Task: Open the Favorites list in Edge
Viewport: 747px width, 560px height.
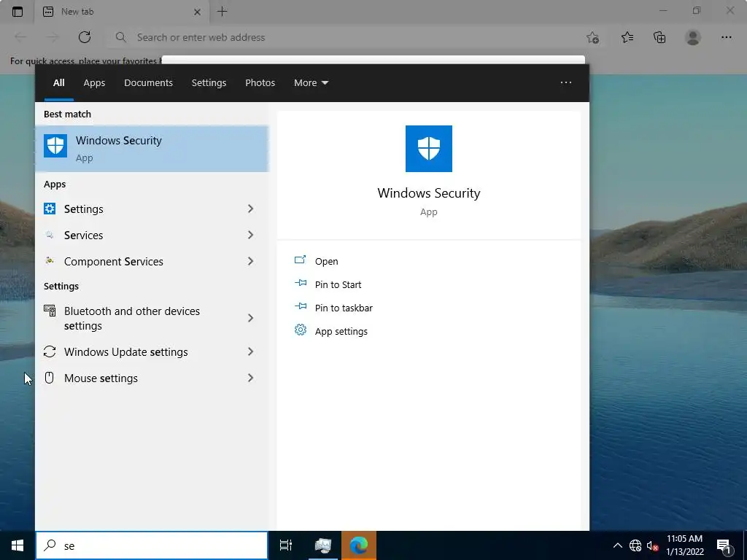Action: pos(627,37)
